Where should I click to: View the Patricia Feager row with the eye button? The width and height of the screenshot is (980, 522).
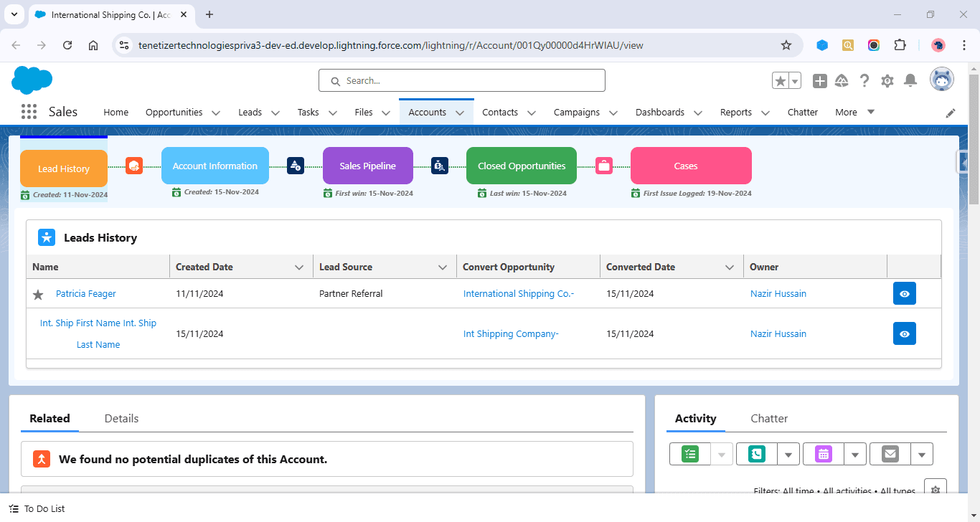pyautogui.click(x=905, y=293)
